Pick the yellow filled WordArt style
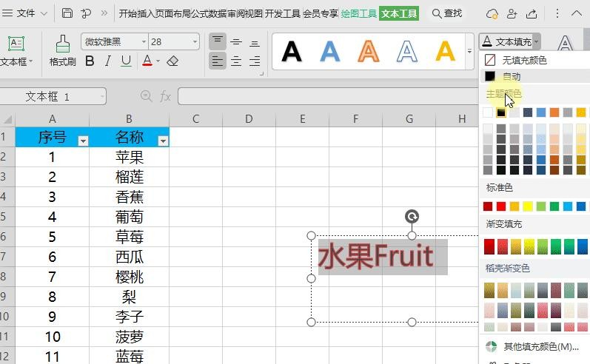 445,51
